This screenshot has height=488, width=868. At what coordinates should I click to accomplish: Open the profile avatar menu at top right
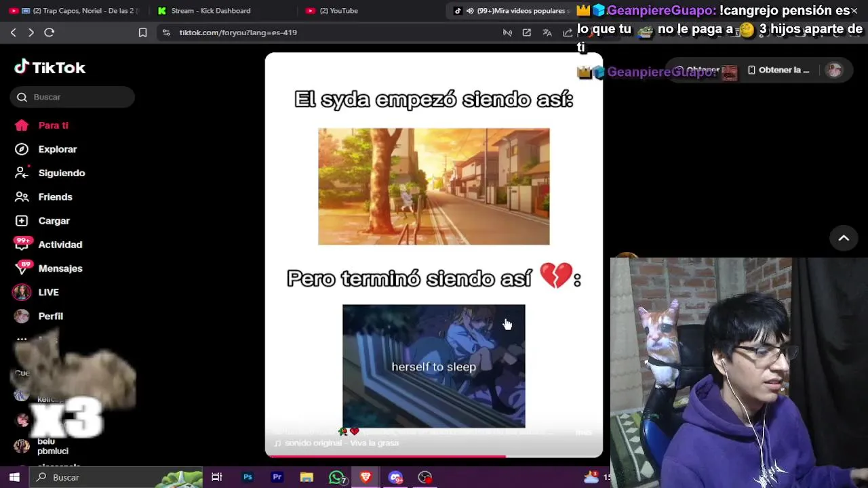tap(834, 70)
